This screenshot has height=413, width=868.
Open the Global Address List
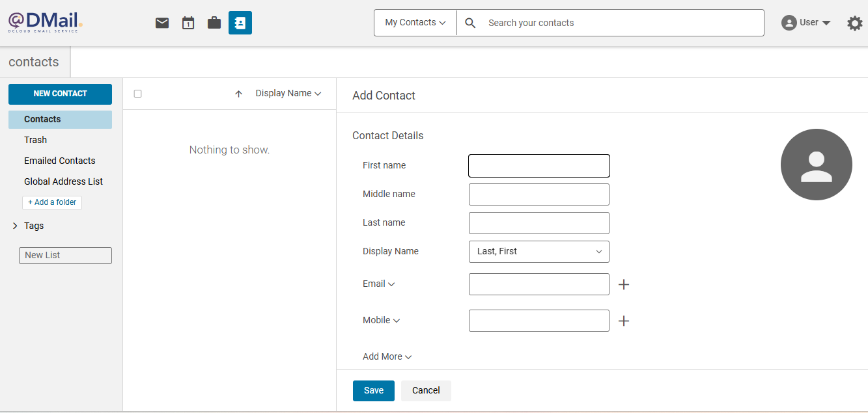tap(64, 181)
